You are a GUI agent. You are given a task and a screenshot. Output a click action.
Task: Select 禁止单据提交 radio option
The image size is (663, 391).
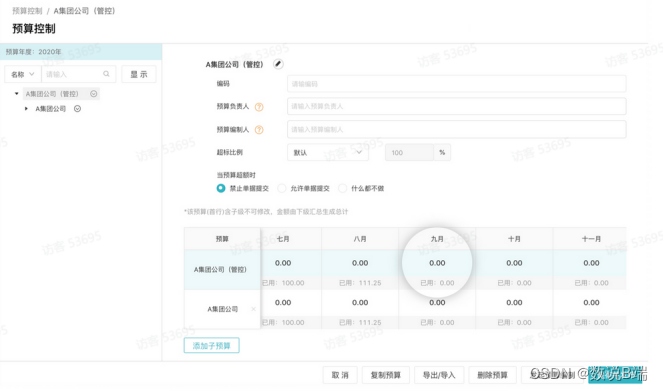[x=221, y=188]
